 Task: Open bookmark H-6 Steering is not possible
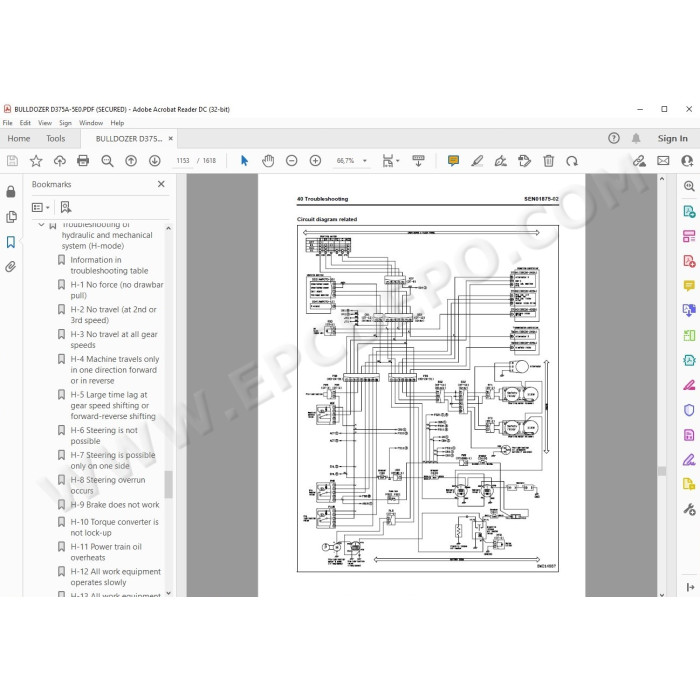coord(104,436)
